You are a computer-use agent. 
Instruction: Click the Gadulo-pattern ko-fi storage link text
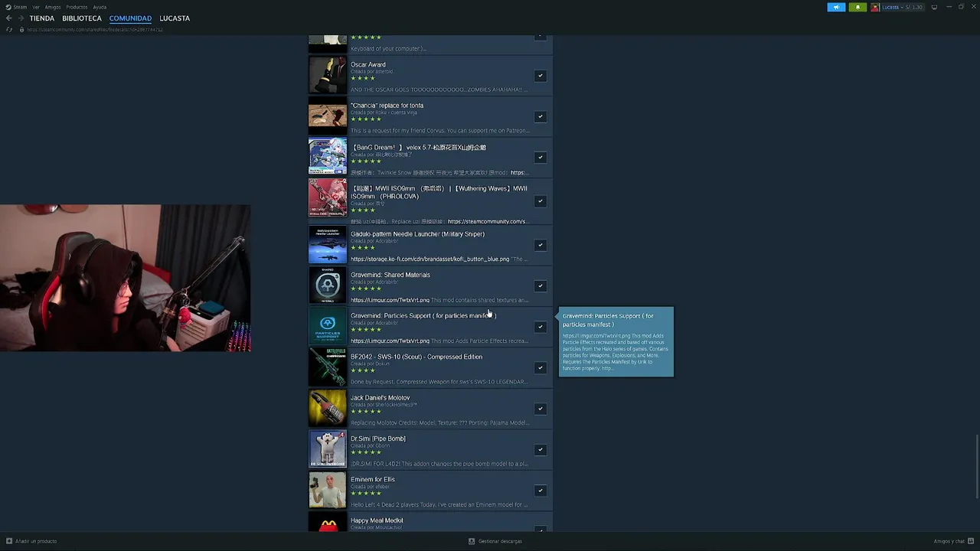click(x=430, y=259)
